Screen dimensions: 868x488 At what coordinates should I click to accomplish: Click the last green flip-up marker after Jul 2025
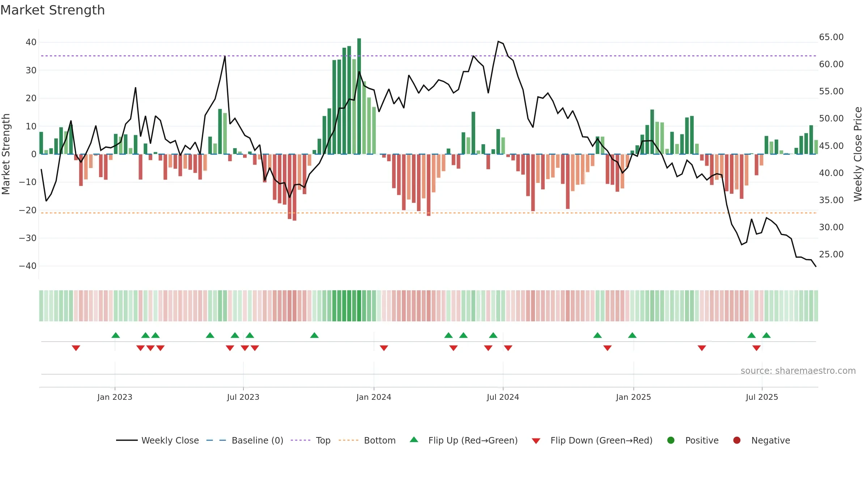[x=766, y=335]
